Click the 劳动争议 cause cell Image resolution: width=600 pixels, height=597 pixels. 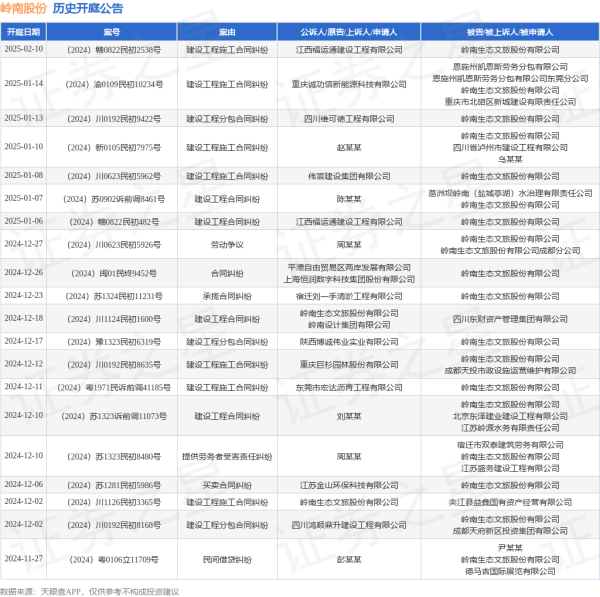click(227, 245)
